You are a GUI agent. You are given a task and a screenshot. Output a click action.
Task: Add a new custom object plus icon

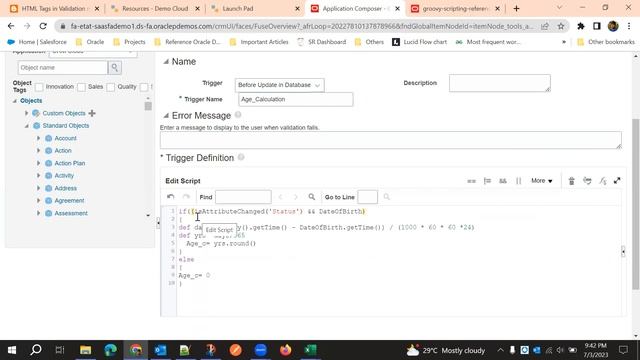tap(92, 113)
